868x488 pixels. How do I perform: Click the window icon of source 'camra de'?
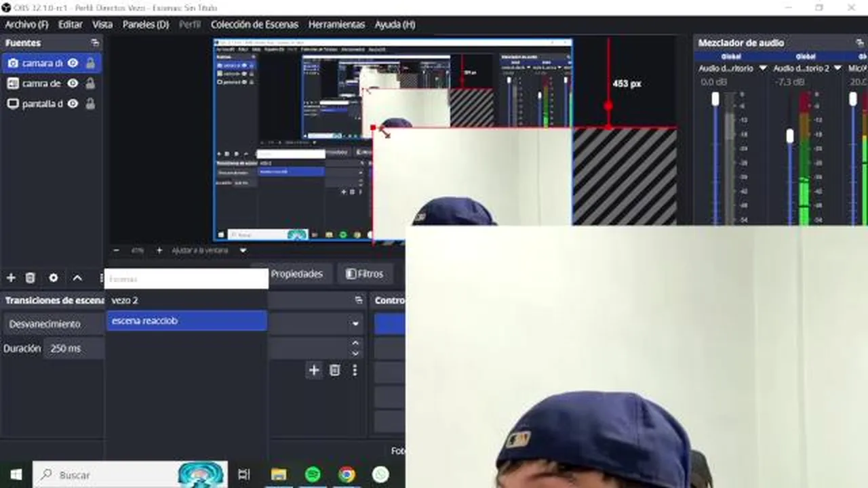click(13, 83)
